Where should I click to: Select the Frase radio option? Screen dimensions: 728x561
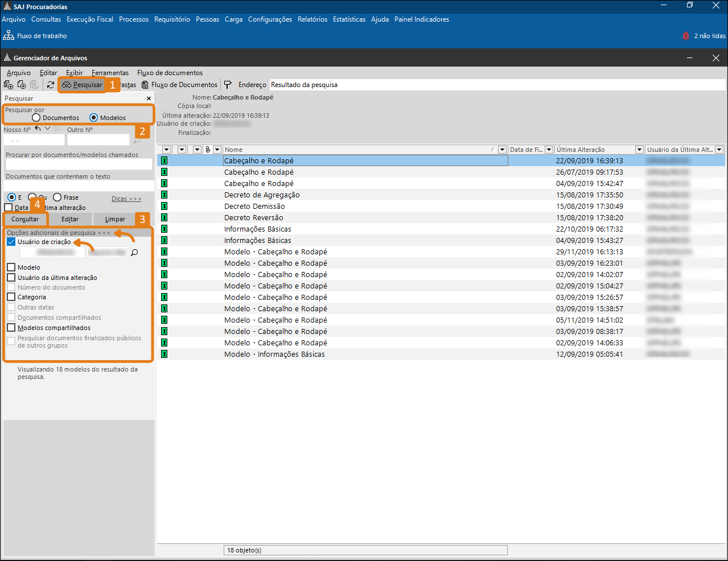[57, 197]
